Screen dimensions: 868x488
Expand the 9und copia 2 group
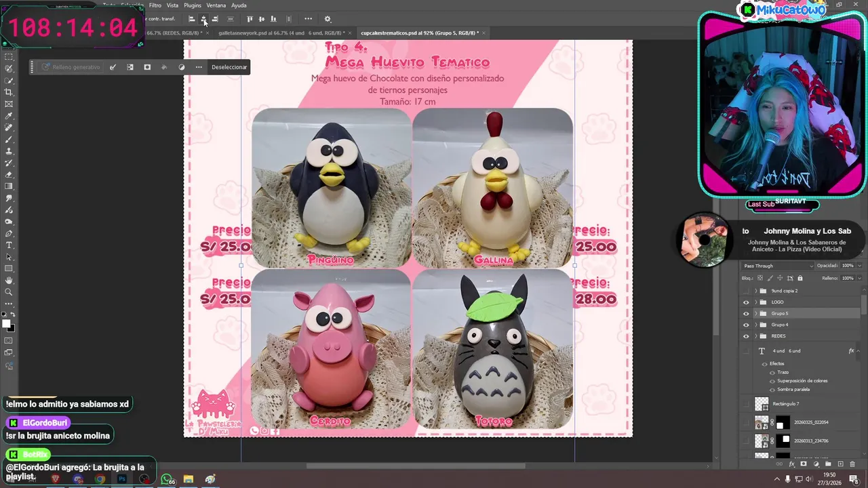pyautogui.click(x=755, y=291)
